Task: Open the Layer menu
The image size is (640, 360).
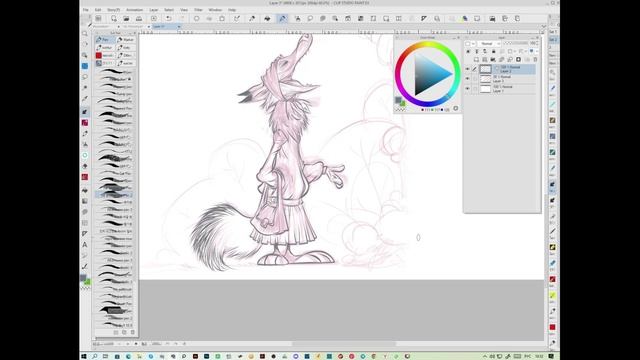Action: (x=153, y=9)
